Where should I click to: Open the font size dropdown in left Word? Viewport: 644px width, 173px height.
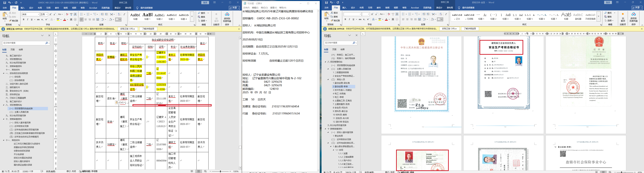click(x=47, y=14)
